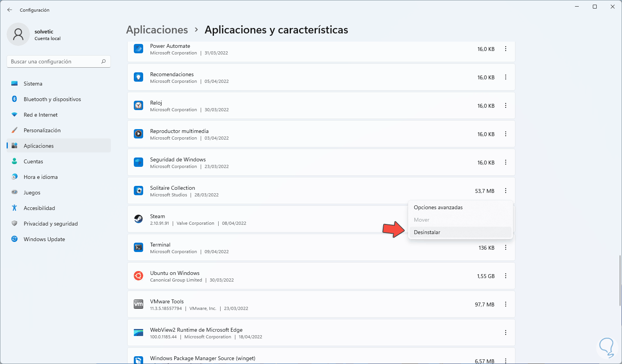The image size is (622, 364).
Task: Click the Seguridad de Windows icon
Action: [x=138, y=162]
